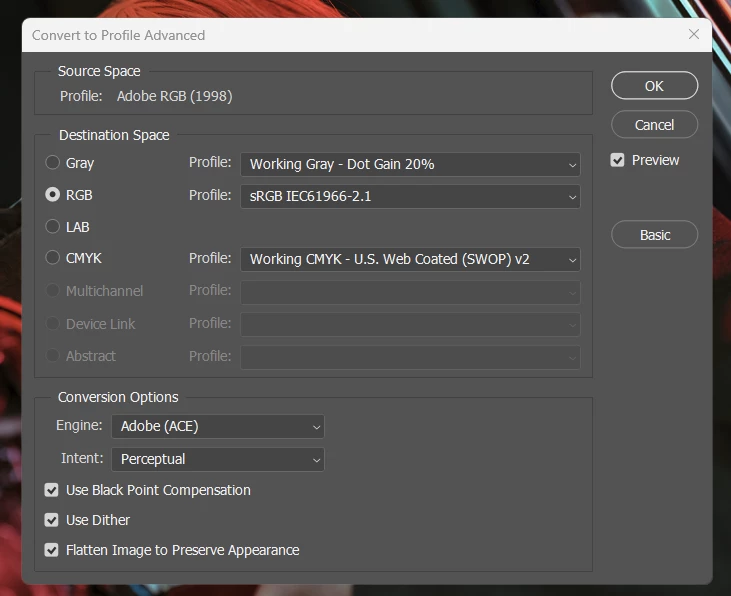This screenshot has width=731, height=596.
Task: Pick the CMYK destination space radio button
Action: click(53, 257)
